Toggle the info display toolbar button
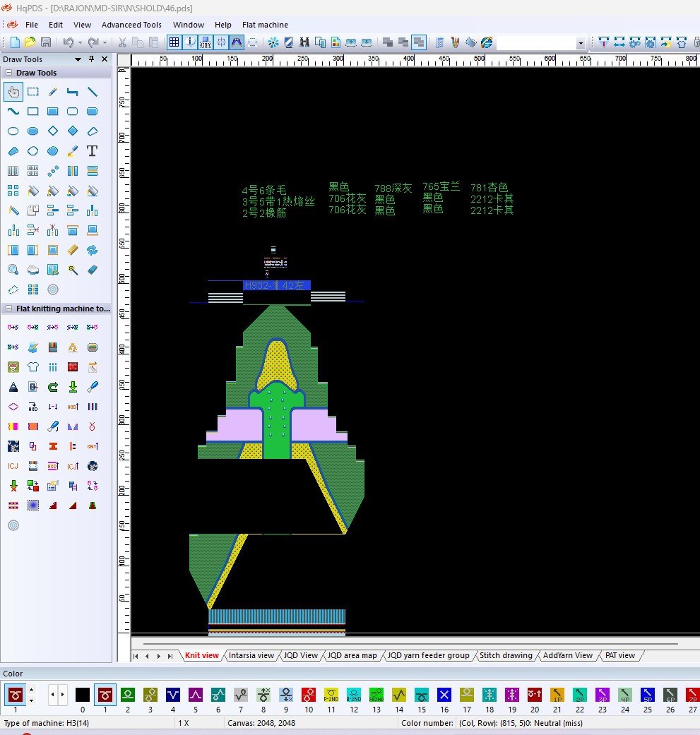This screenshot has height=735, width=700. [x=190, y=42]
